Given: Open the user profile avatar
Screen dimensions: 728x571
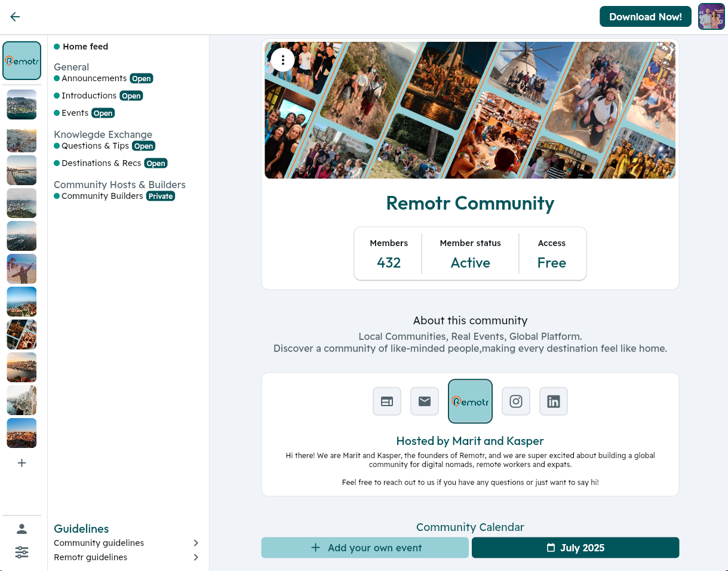Looking at the screenshot, I should pos(711,17).
